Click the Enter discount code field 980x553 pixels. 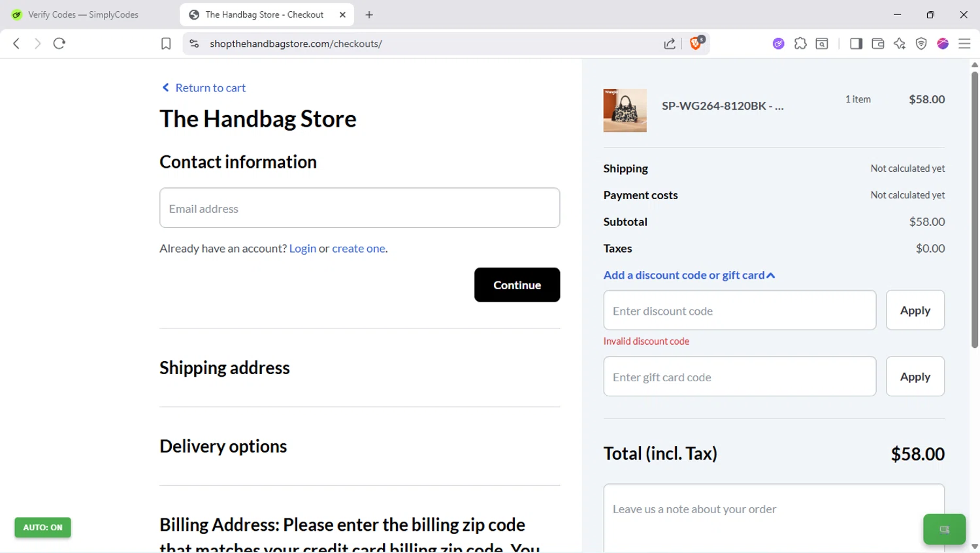click(x=740, y=310)
